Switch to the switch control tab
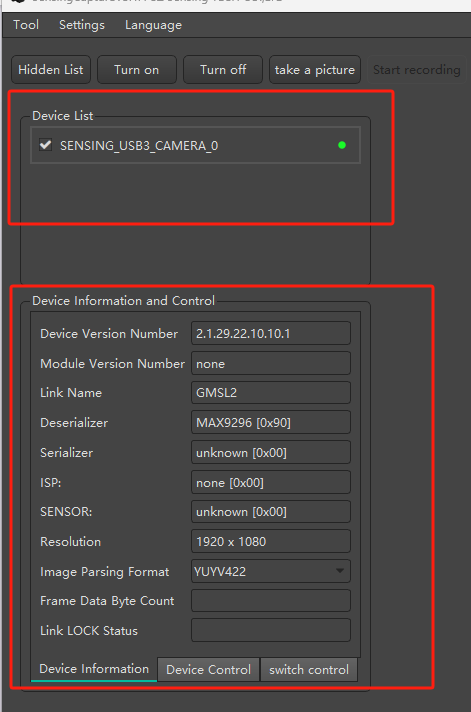The width and height of the screenshot is (471, 712). (309, 670)
